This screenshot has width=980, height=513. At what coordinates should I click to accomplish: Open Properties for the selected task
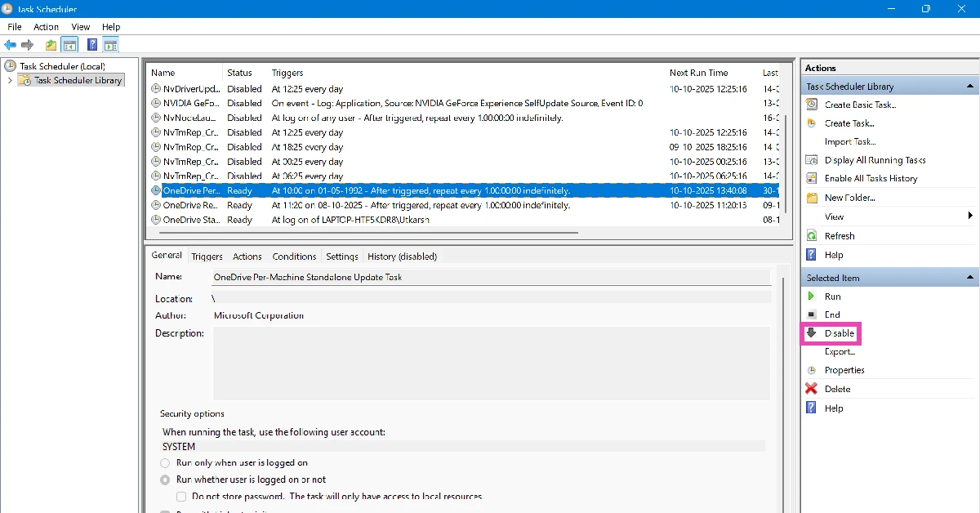(x=844, y=370)
